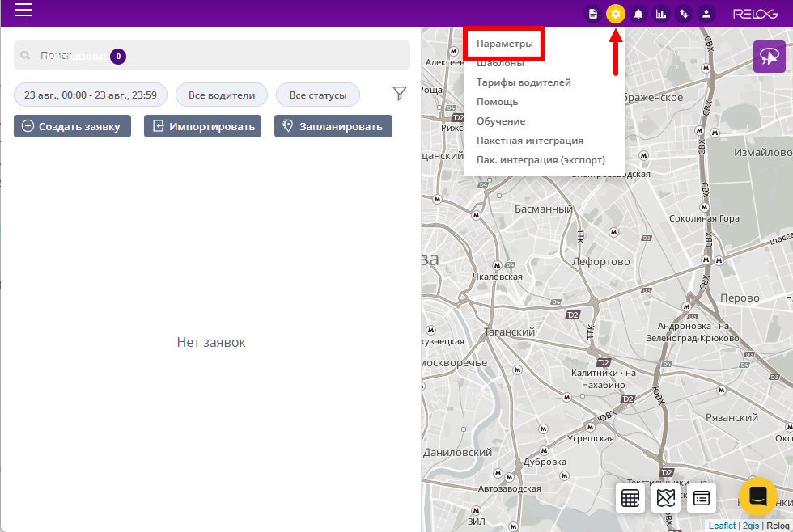This screenshot has width=793, height=532.
Task: Select 'Параметры' from settings menu
Action: 505,44
